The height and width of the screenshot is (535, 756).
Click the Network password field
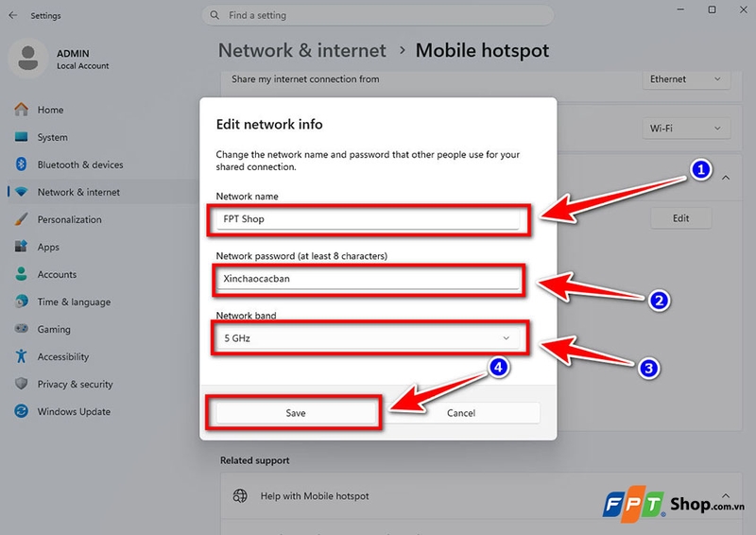click(x=368, y=279)
